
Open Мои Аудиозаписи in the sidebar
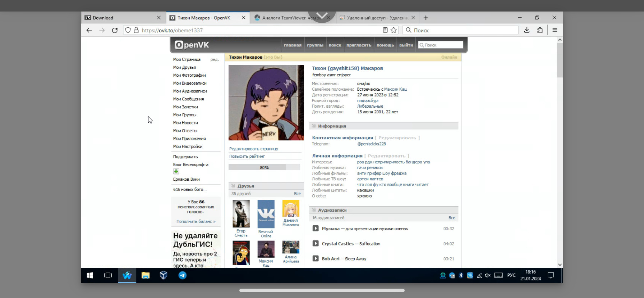(x=190, y=91)
